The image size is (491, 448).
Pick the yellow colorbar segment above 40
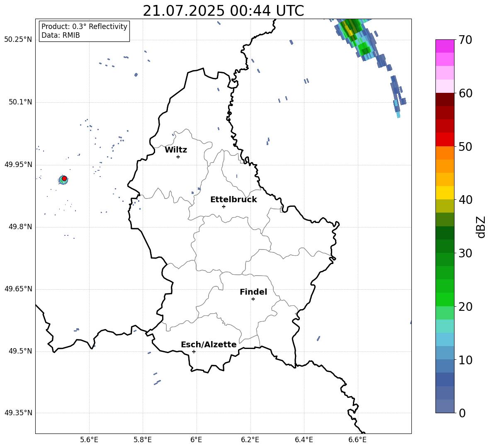pyautogui.click(x=445, y=193)
